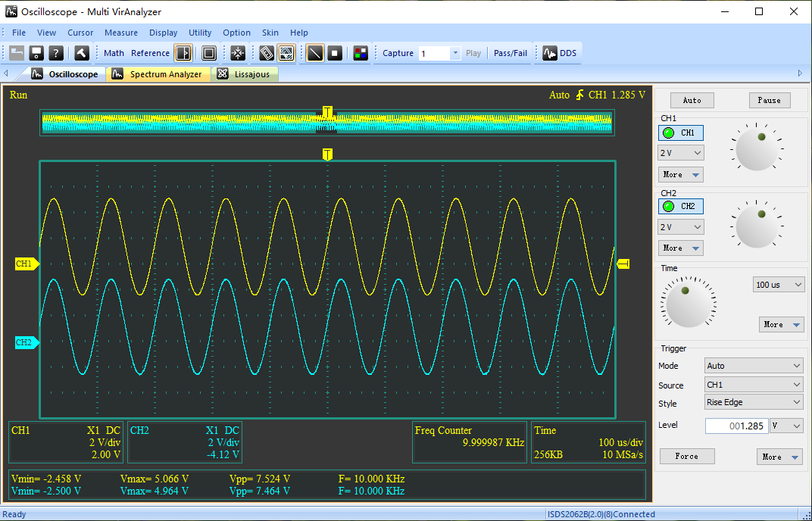Click the tab strip left scroll arrow
Screen dimensions: 812x521
6,73
